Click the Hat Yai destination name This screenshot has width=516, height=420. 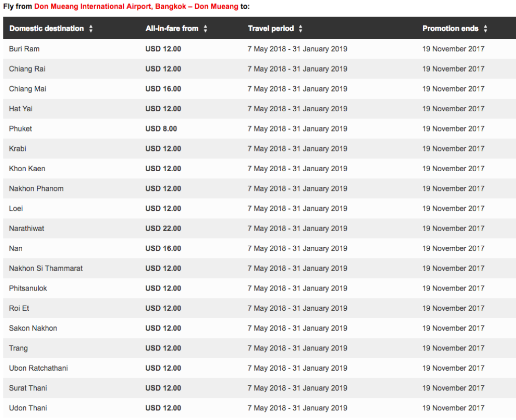pos(21,109)
